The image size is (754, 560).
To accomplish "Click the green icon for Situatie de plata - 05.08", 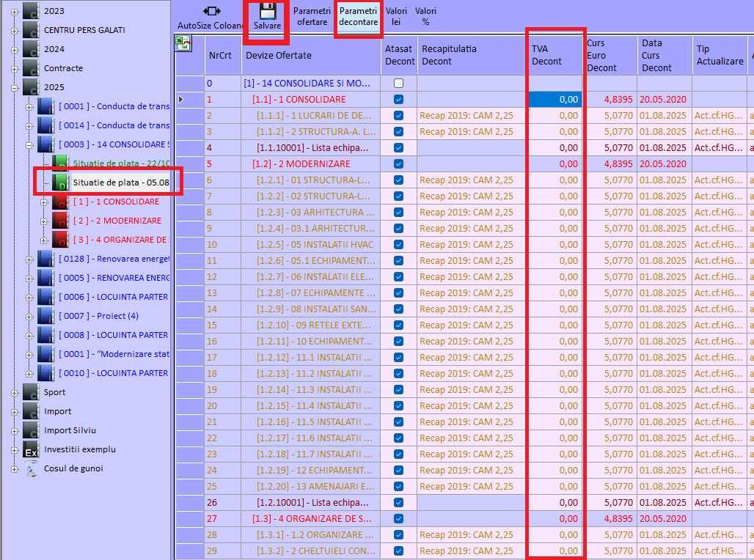I will click(x=60, y=182).
